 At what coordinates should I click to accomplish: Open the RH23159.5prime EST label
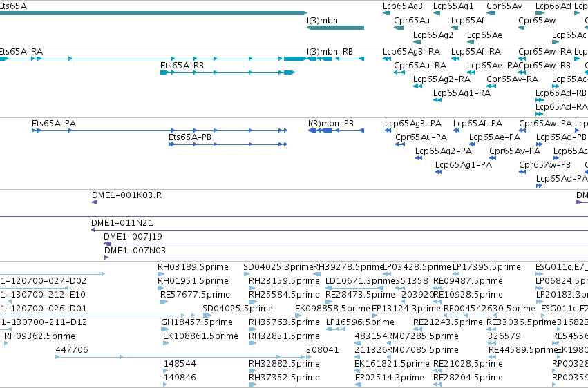[x=284, y=281]
